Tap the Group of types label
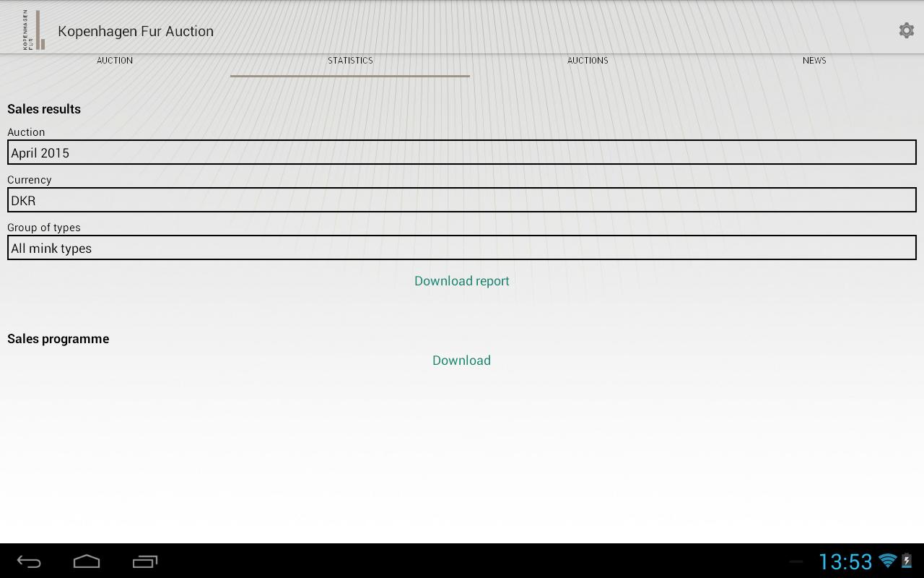 click(x=44, y=228)
